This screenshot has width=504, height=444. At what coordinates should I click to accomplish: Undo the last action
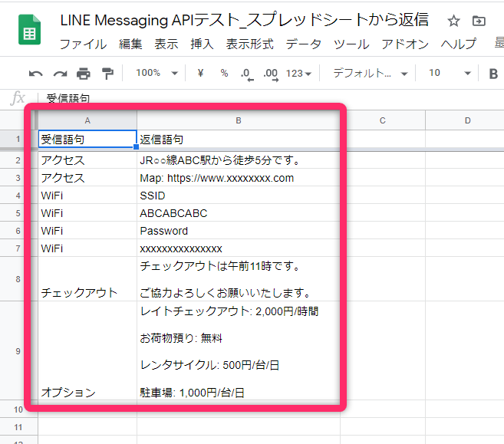[35, 74]
